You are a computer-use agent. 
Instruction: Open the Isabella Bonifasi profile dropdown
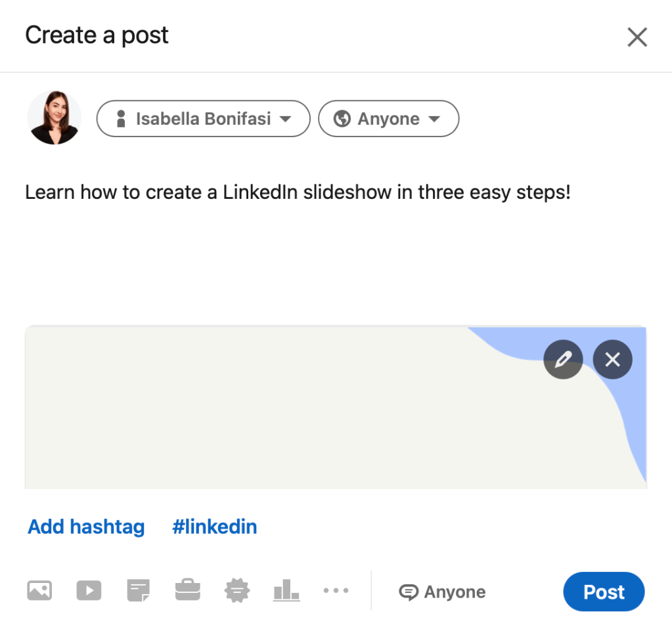pos(203,119)
